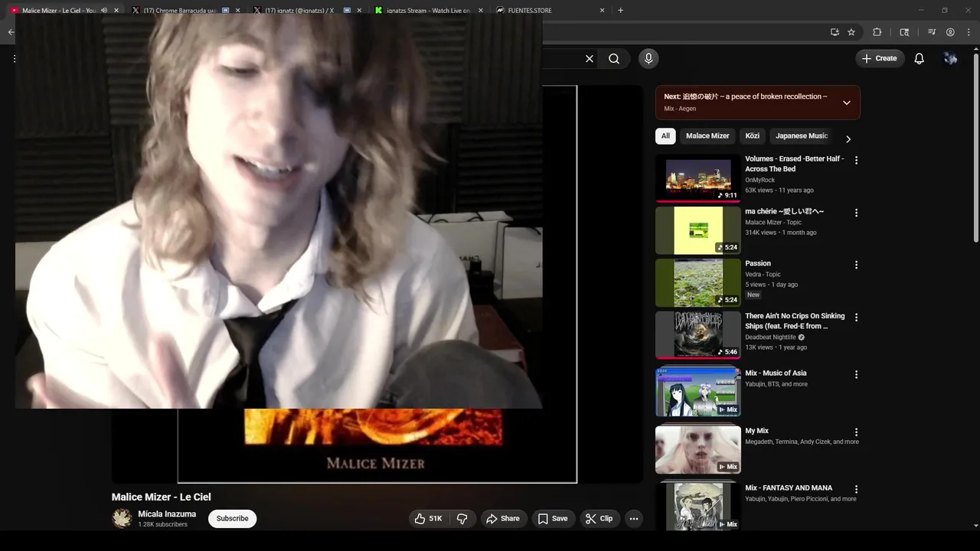Image resolution: width=980 pixels, height=551 pixels.
Task: Open options for There Ain't No Crips
Action: click(856, 317)
